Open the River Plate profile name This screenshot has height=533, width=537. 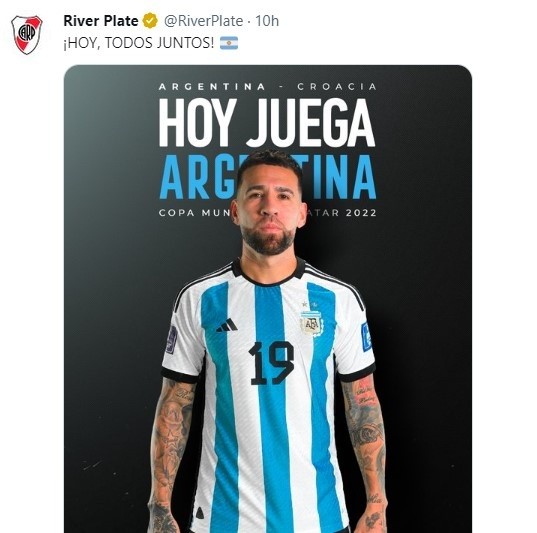pos(101,21)
